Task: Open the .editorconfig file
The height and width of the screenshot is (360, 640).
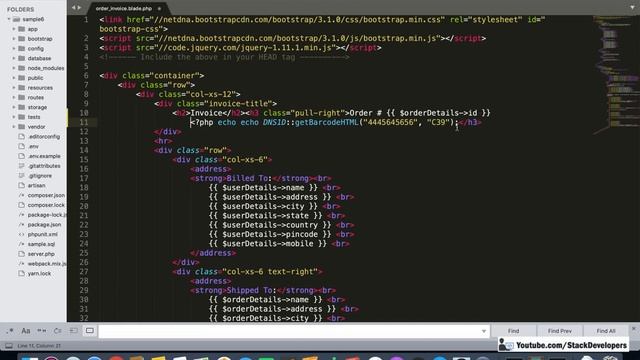Action: tap(44, 137)
